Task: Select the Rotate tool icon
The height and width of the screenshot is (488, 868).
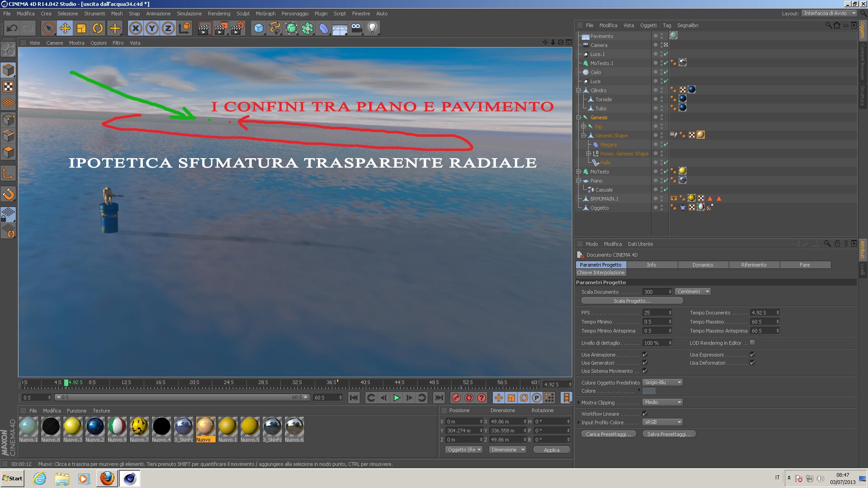Action: [98, 28]
